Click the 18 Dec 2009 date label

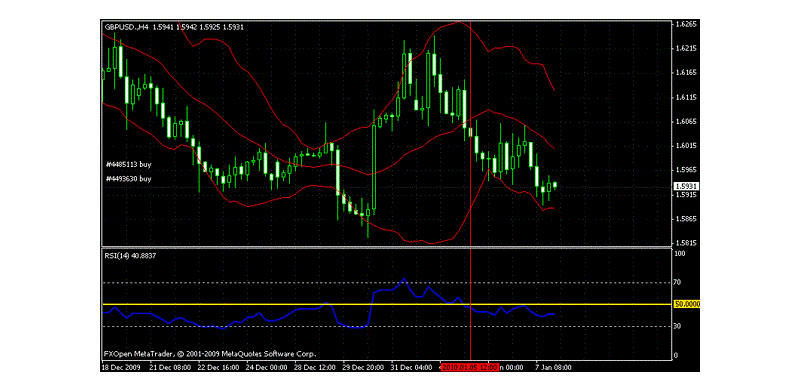click(120, 367)
